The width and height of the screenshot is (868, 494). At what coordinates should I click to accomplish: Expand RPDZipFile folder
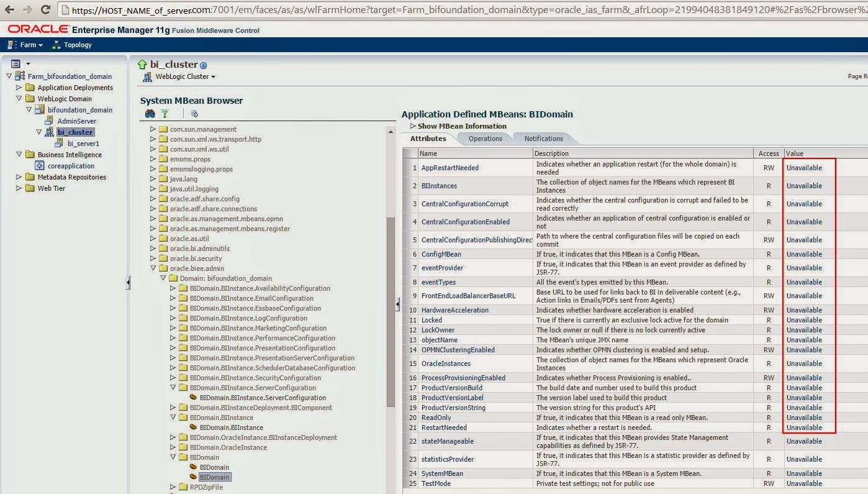pyautogui.click(x=173, y=487)
